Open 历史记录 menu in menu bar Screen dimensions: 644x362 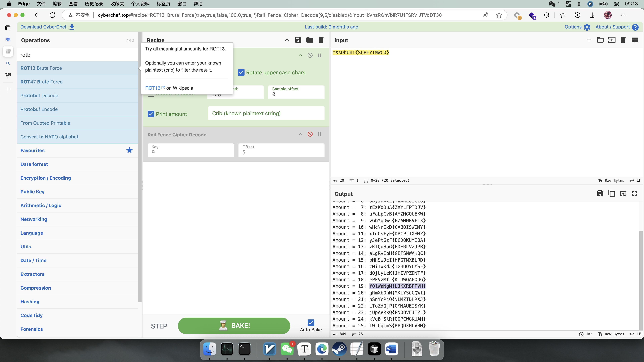(x=94, y=4)
